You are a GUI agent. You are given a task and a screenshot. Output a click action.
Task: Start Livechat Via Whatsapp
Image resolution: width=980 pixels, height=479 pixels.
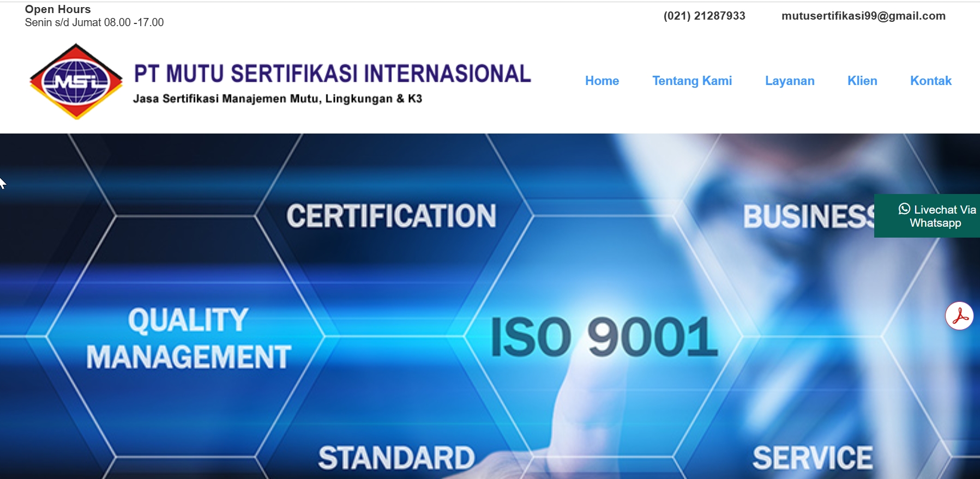pyautogui.click(x=927, y=216)
